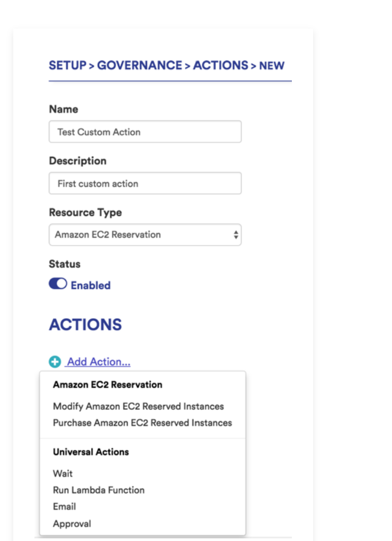
Task: Pick the Email action option
Action: pos(64,507)
